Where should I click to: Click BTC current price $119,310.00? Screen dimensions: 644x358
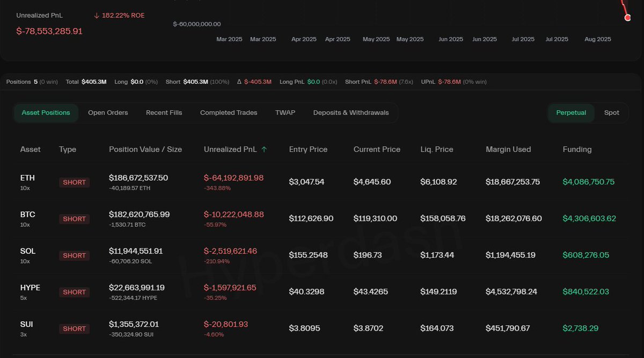tap(375, 218)
